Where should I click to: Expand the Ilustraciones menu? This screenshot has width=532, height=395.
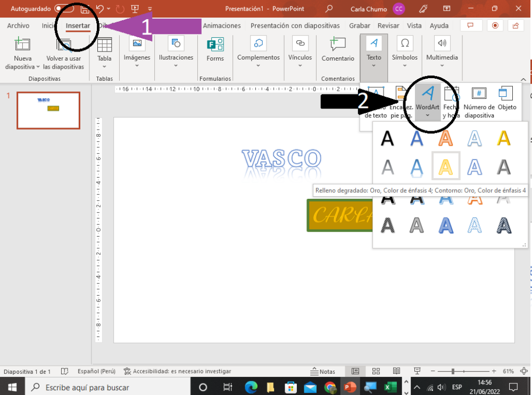(x=176, y=53)
